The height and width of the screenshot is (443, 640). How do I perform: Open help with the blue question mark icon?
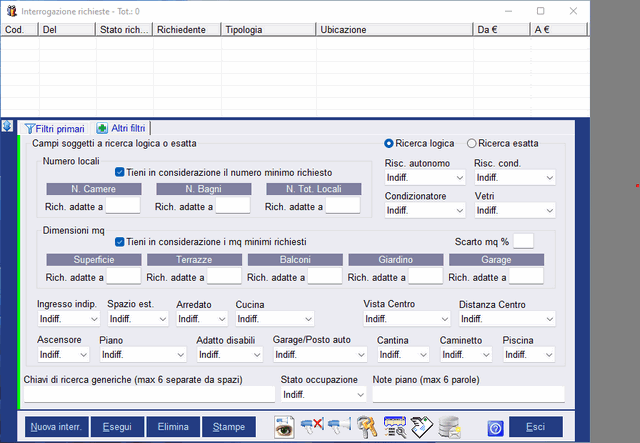(x=494, y=427)
